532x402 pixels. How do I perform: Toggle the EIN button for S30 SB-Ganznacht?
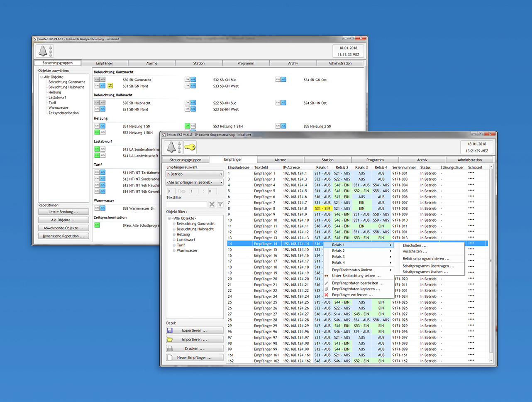pos(97,79)
